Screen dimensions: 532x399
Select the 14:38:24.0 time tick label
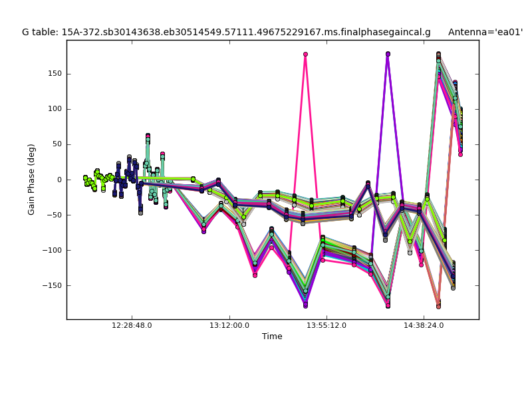pyautogui.click(x=424, y=326)
